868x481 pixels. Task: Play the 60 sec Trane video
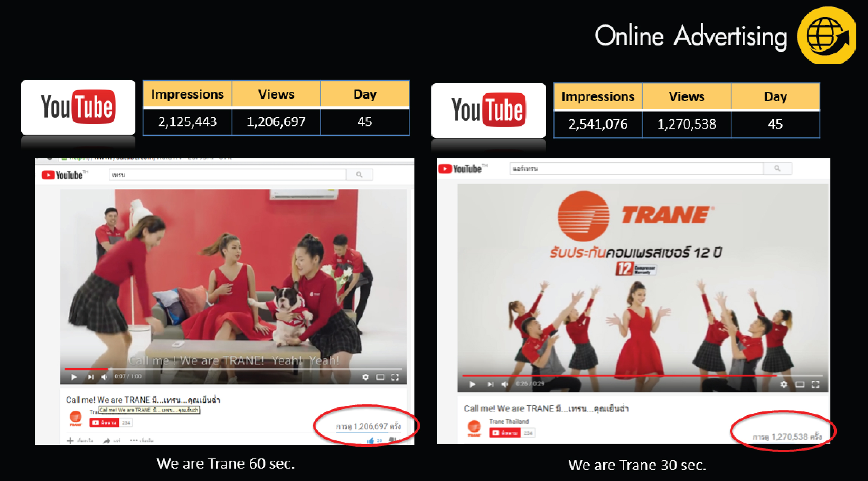click(74, 377)
